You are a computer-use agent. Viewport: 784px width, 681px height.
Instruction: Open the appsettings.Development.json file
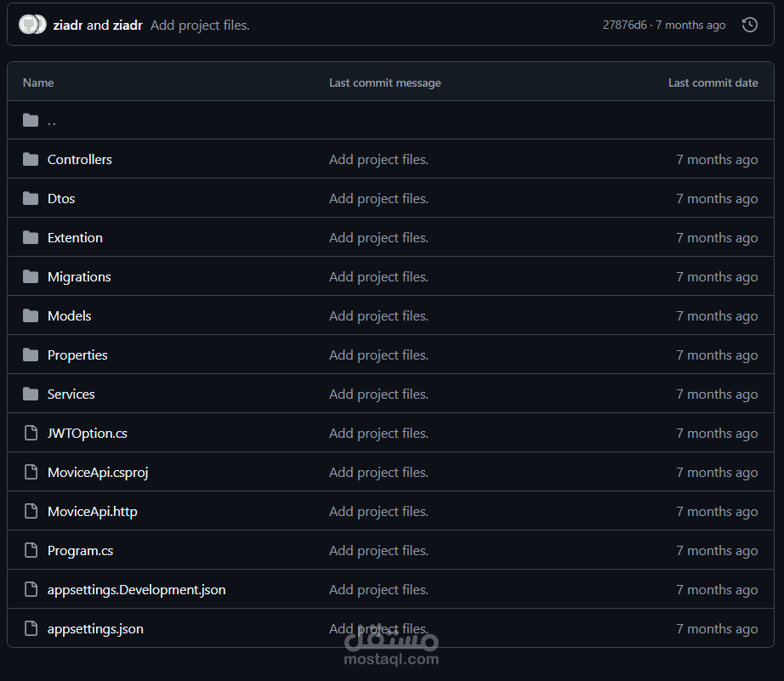(137, 590)
